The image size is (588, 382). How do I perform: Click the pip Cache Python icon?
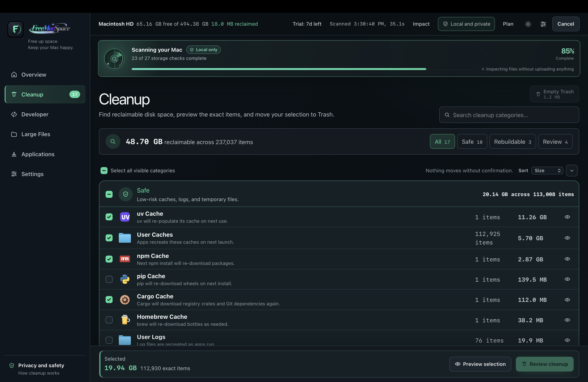125,279
